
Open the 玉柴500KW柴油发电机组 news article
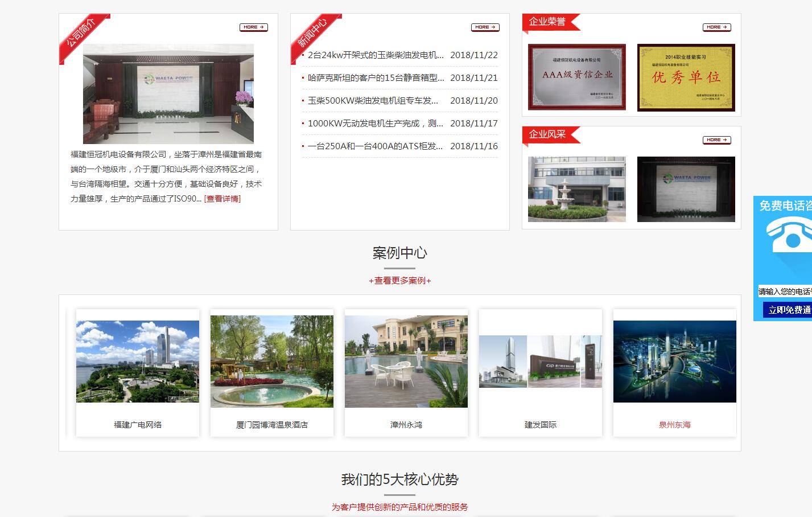click(373, 101)
